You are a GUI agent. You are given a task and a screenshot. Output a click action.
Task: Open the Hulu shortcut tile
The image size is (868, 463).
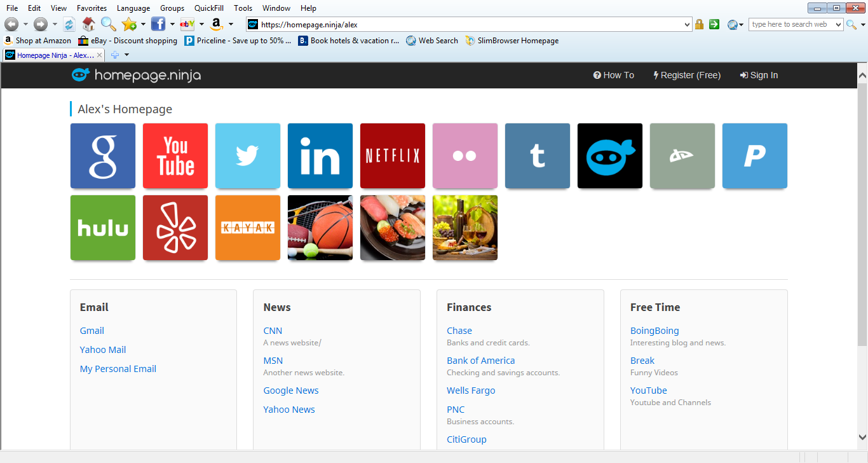(102, 227)
